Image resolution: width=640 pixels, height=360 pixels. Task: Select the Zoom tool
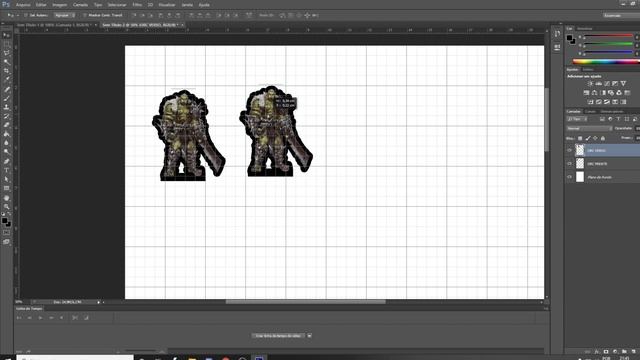point(7,207)
